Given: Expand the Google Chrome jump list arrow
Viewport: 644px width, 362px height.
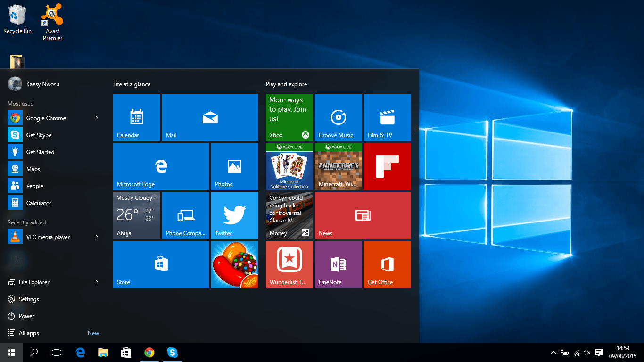Looking at the screenshot, I should pos(98,118).
